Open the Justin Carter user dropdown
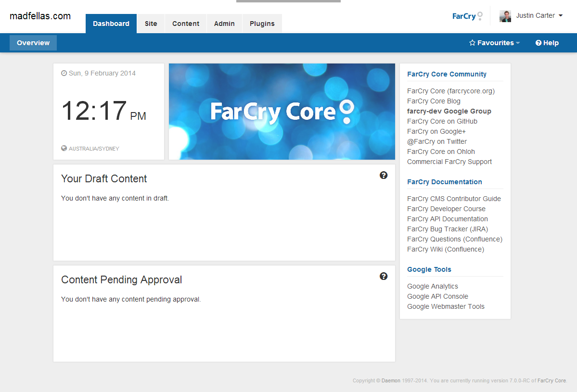Image resolution: width=577 pixels, height=392 pixels. pyautogui.click(x=539, y=16)
